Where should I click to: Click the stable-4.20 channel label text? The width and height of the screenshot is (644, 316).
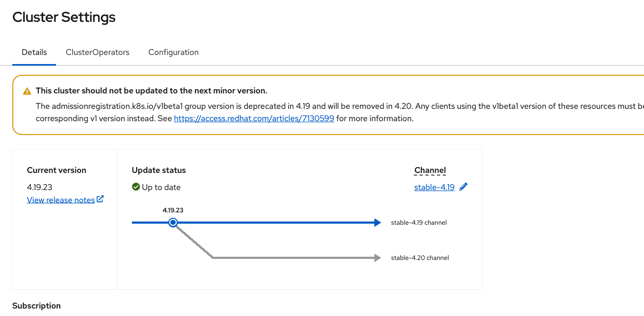point(420,258)
